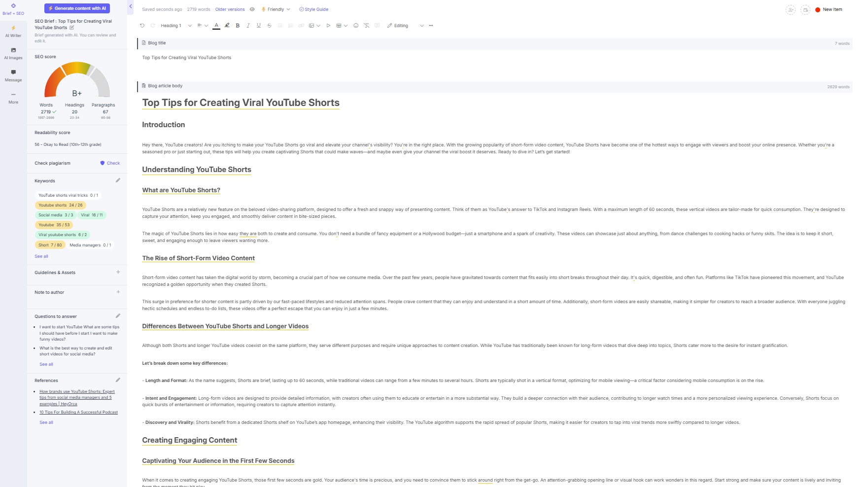The height and width of the screenshot is (487, 868).
Task: Open the Heading 1 style dropdown
Action: tap(176, 26)
